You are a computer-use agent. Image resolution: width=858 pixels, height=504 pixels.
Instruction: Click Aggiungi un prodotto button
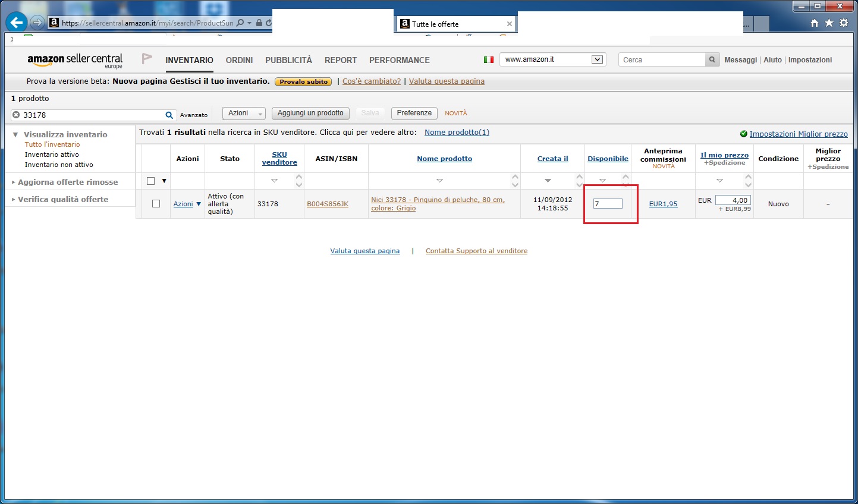pos(310,113)
